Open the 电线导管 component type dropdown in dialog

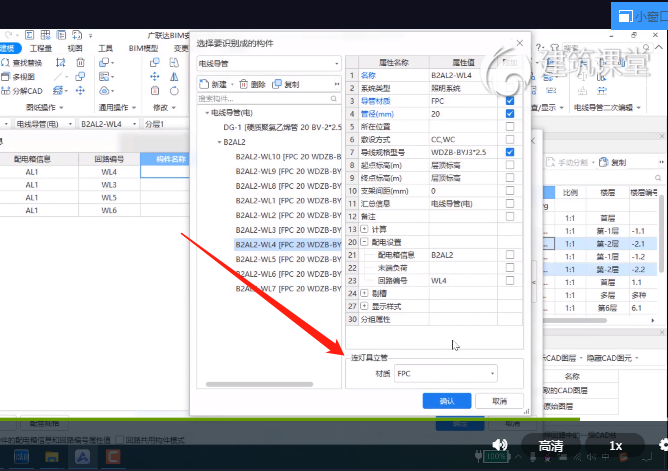(269, 63)
